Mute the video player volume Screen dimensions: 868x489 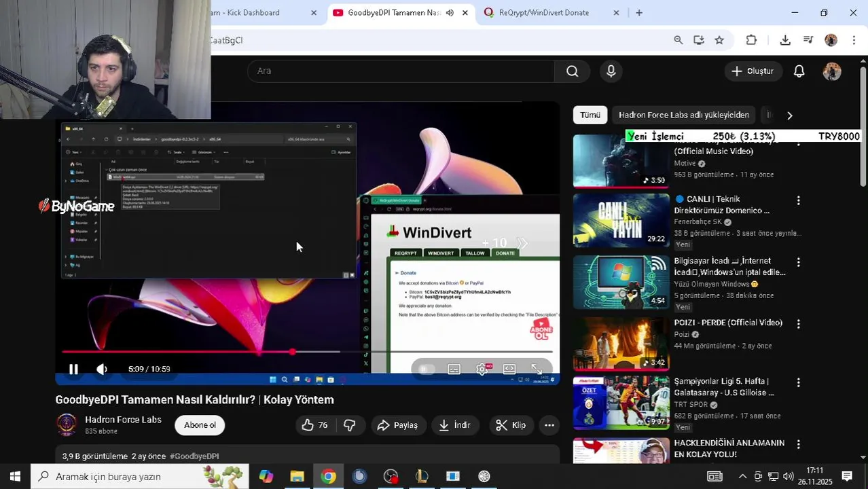coord(101,369)
